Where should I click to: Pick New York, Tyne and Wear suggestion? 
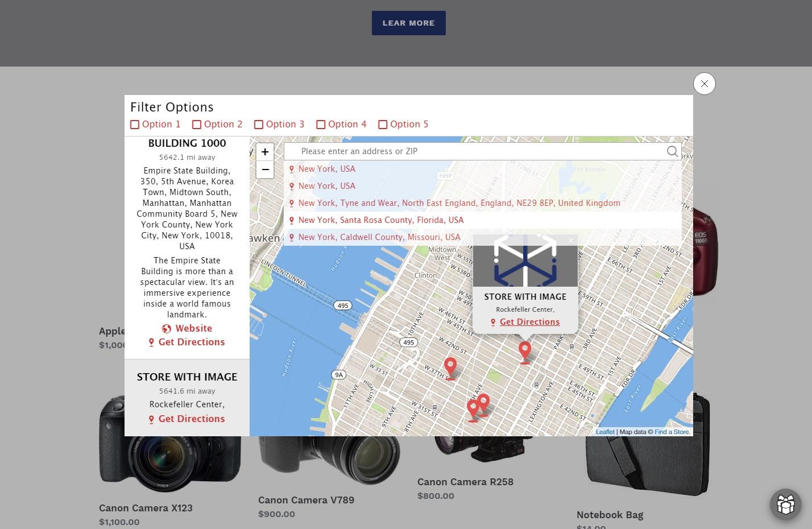(459, 203)
